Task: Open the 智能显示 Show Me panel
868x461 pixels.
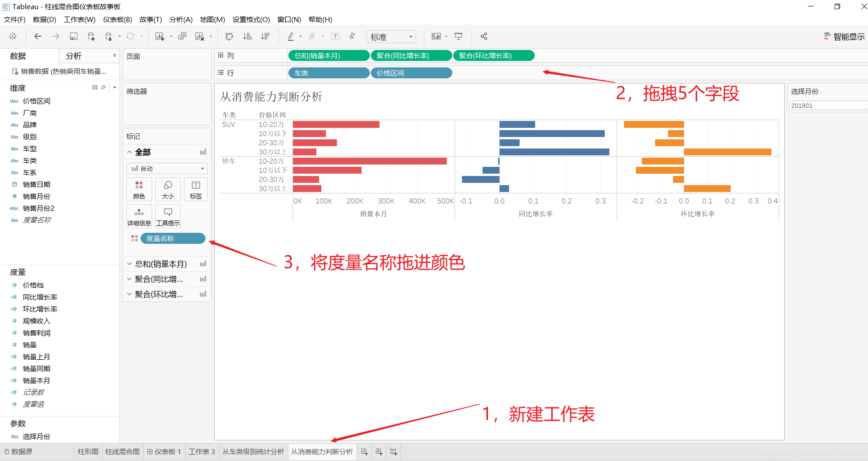Action: click(x=844, y=37)
